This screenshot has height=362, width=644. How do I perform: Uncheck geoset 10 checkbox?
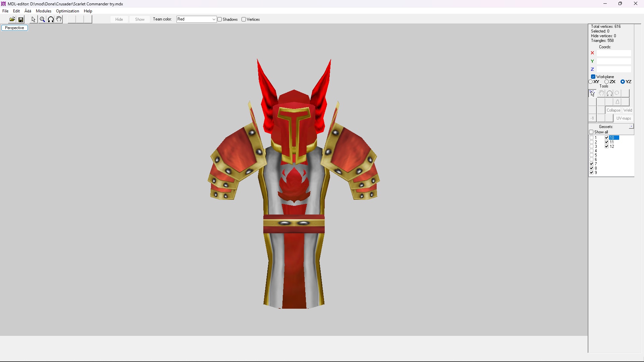click(607, 138)
